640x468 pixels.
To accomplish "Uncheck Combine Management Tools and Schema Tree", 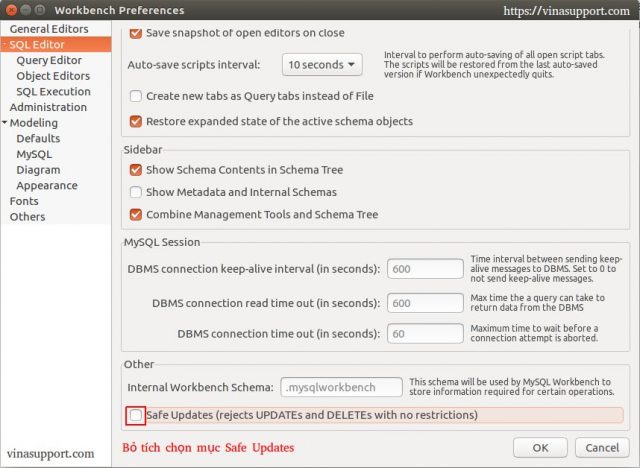I will pos(136,215).
